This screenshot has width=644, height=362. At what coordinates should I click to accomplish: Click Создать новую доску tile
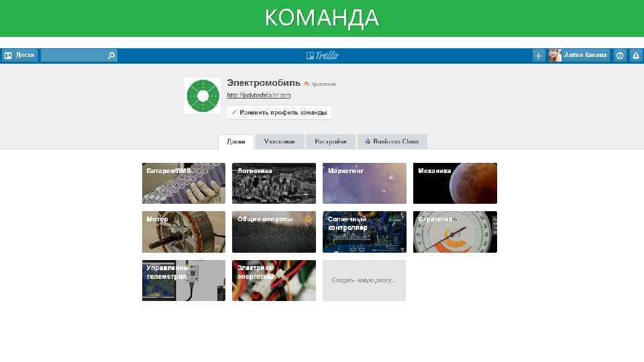click(x=364, y=280)
